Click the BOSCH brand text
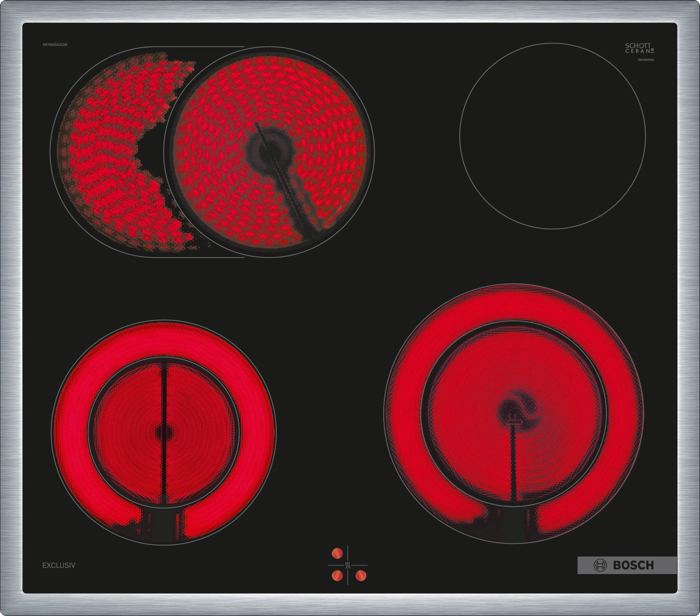The width and height of the screenshot is (700, 616). coord(633,565)
